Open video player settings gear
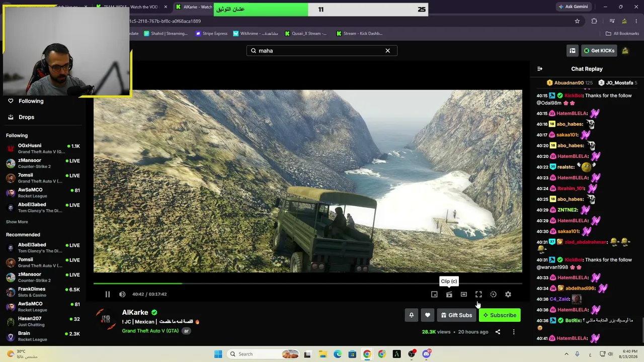 click(x=508, y=295)
